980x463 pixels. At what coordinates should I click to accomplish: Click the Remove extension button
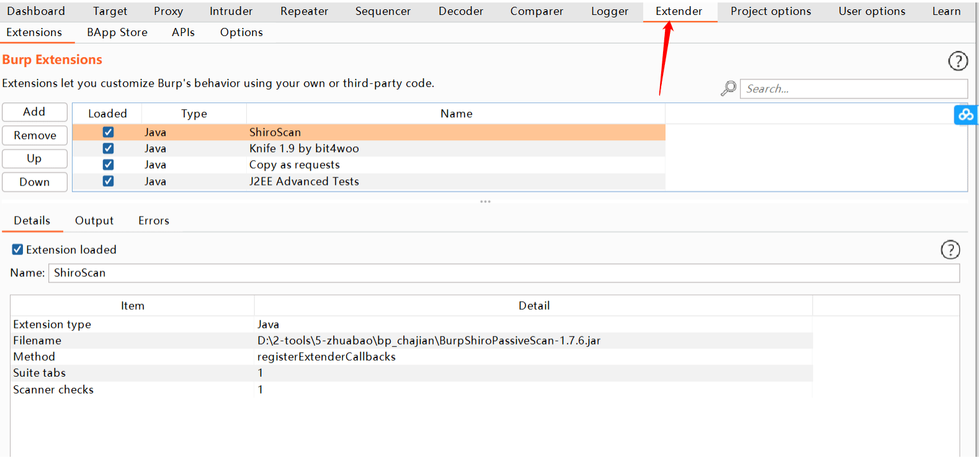tap(35, 135)
